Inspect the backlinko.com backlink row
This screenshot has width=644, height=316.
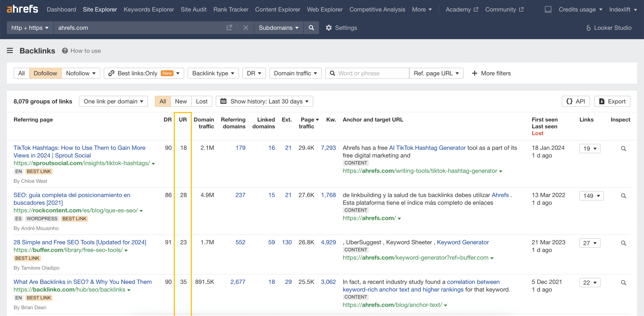[623, 283]
